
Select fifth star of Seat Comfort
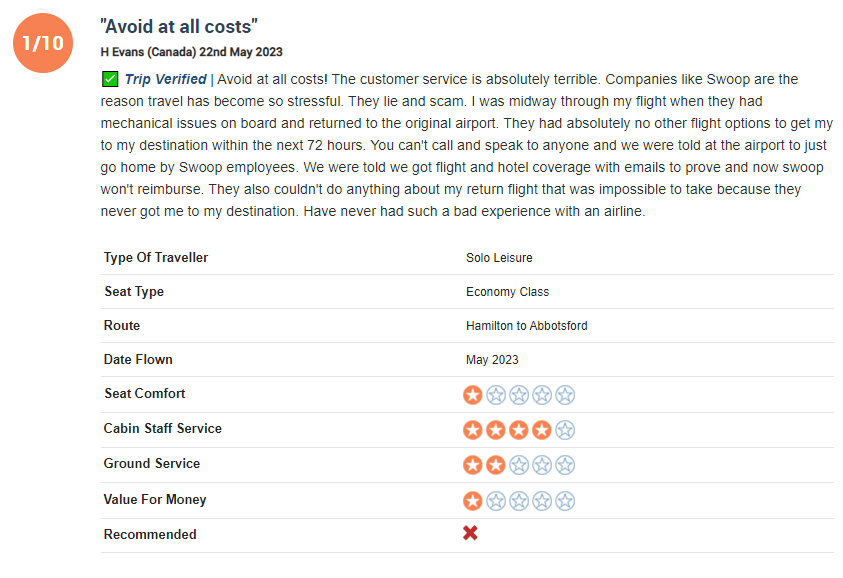pos(565,395)
